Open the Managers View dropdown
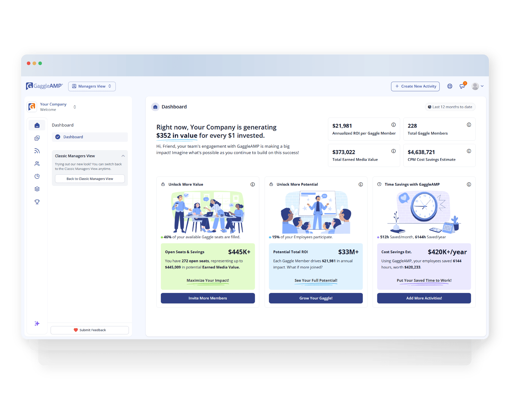Viewport: 510px width, 420px height. coord(92,86)
